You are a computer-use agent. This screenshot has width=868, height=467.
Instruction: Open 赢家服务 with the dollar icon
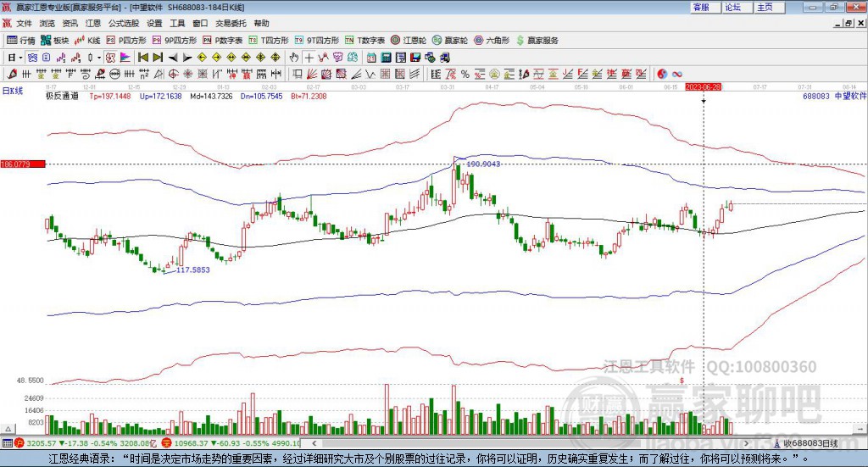tap(537, 41)
